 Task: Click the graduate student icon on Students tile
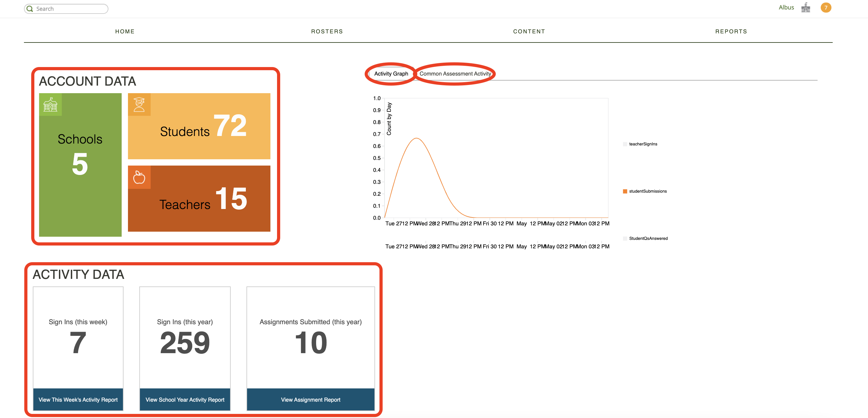click(x=139, y=105)
